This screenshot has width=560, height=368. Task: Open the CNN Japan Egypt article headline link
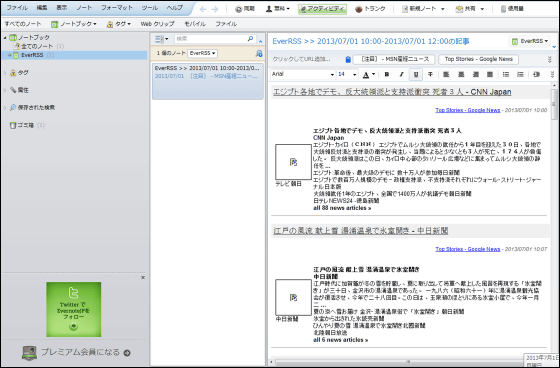tap(392, 92)
